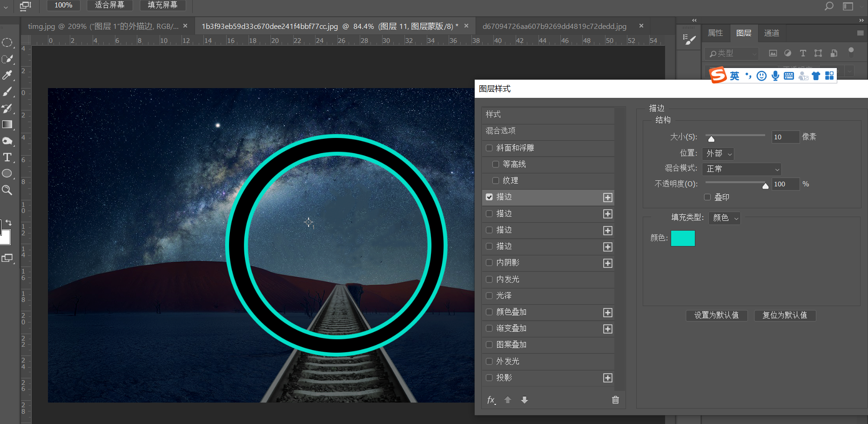868x424 pixels.
Task: Enable the 纹理 checkbox
Action: pyautogui.click(x=496, y=180)
